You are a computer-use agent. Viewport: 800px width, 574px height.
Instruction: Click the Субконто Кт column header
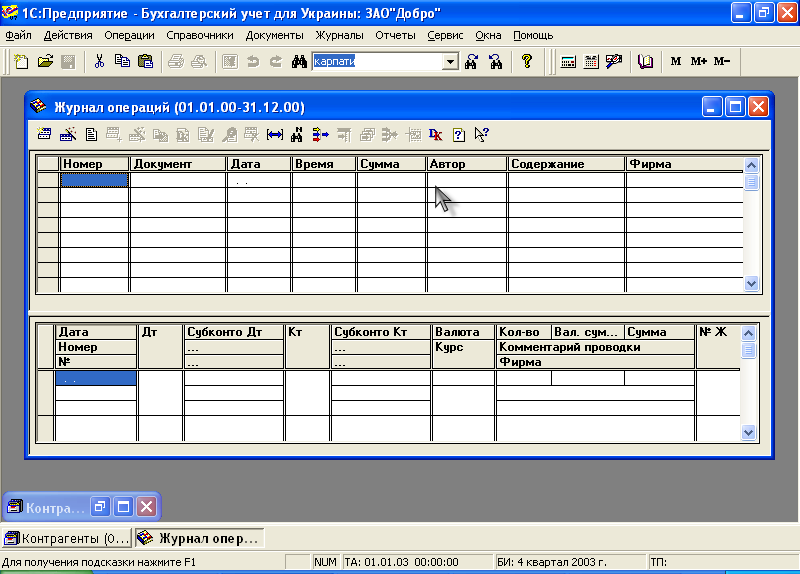[381, 332]
